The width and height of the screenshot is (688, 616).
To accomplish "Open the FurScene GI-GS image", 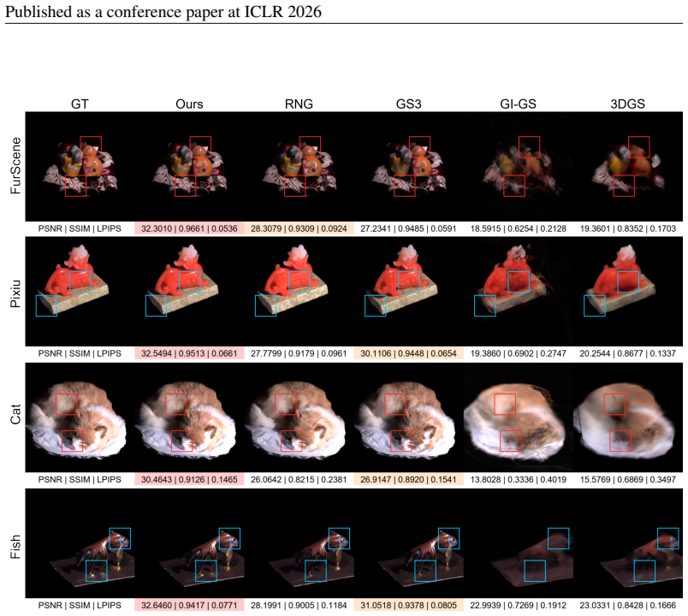I will (x=519, y=166).
